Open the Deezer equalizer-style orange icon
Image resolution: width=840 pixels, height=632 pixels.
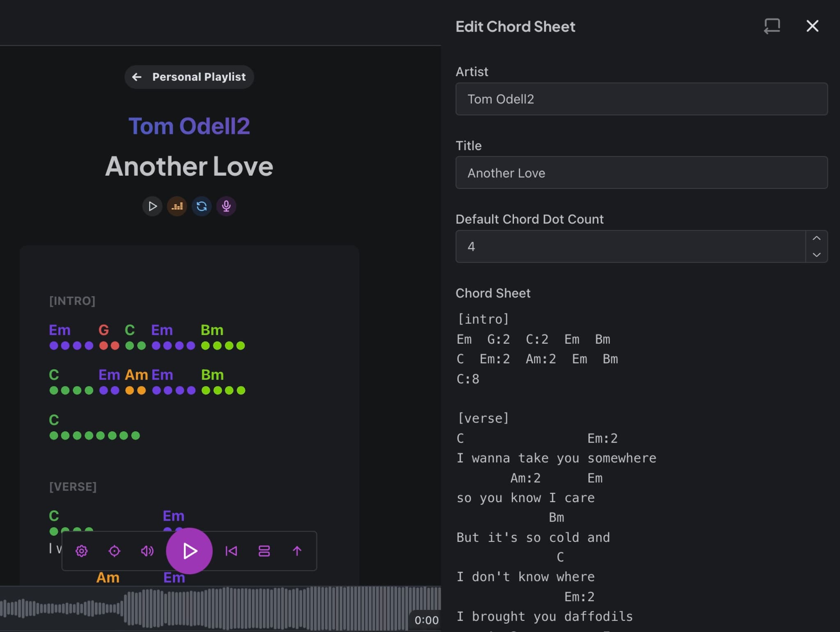[x=177, y=206]
